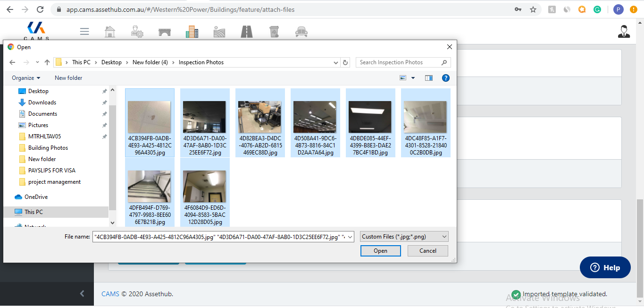Viewport: 644px width, 308px height.
Task: Select the Buildings module icon
Action: pyautogui.click(x=192, y=32)
